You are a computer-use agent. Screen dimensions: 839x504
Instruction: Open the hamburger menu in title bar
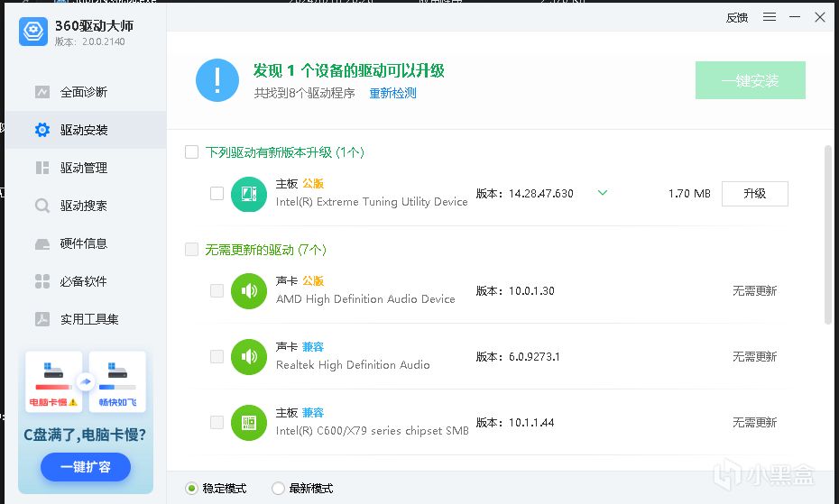(x=770, y=17)
